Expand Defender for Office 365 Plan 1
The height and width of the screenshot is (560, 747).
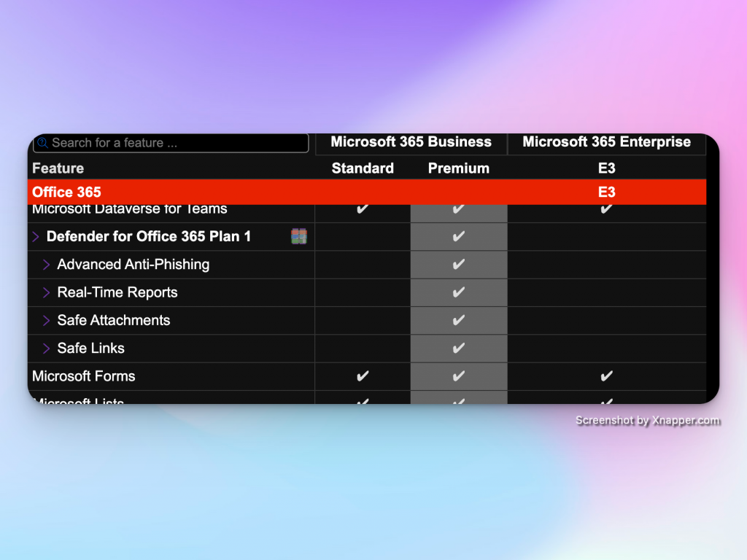click(x=36, y=237)
